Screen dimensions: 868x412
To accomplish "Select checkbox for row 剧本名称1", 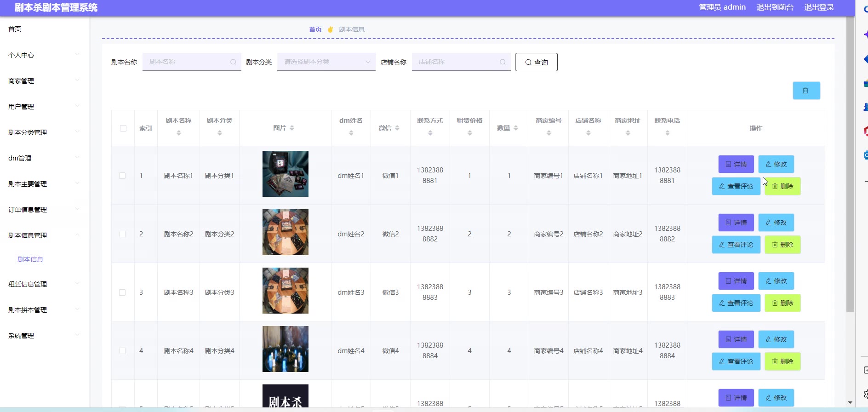I will pyautogui.click(x=122, y=176).
